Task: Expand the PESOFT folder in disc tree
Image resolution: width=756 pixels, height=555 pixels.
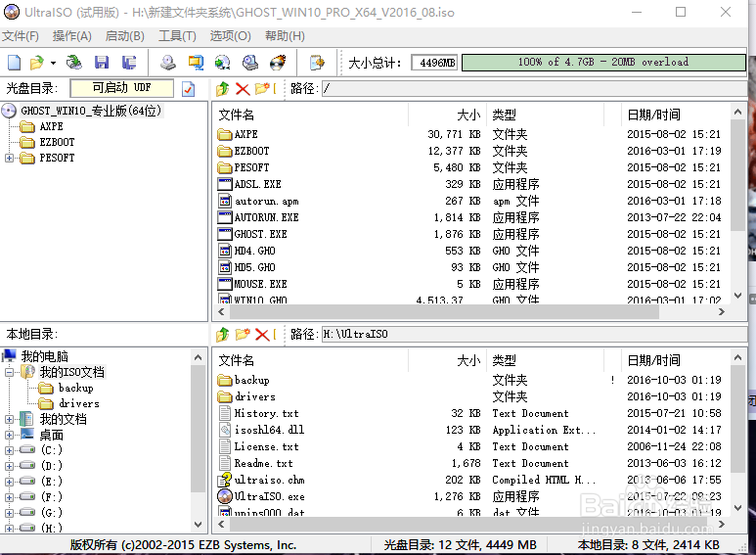Action: [9, 158]
